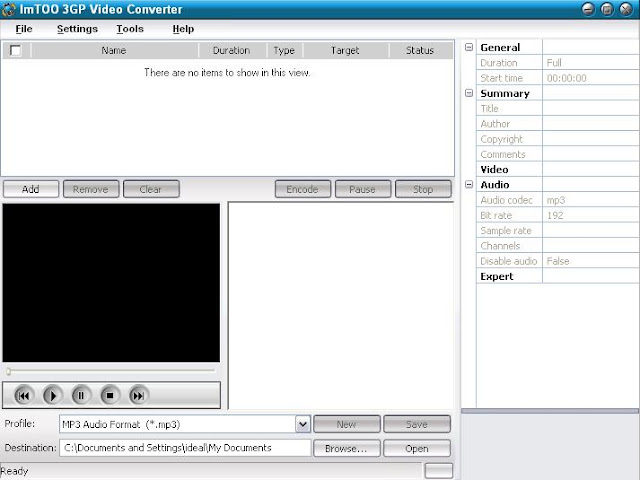Click the Save profile button
This screenshot has width=640, height=480.
(417, 424)
